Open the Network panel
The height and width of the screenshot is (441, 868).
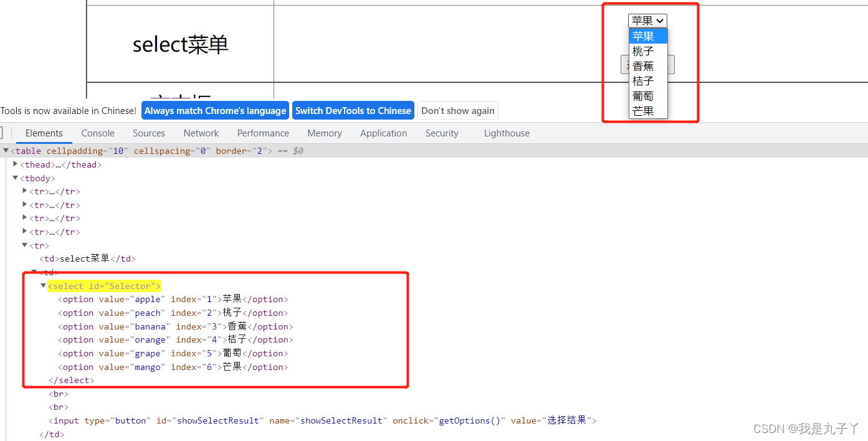pos(201,133)
